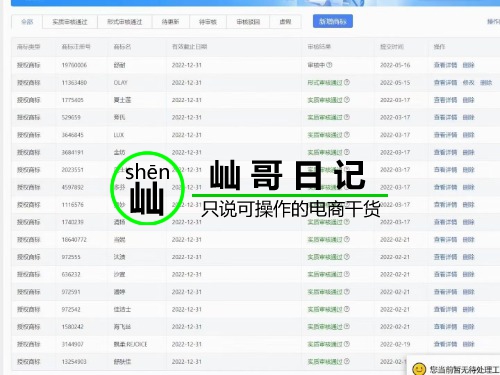Click status help icon in 1775405 row

[x=347, y=100]
